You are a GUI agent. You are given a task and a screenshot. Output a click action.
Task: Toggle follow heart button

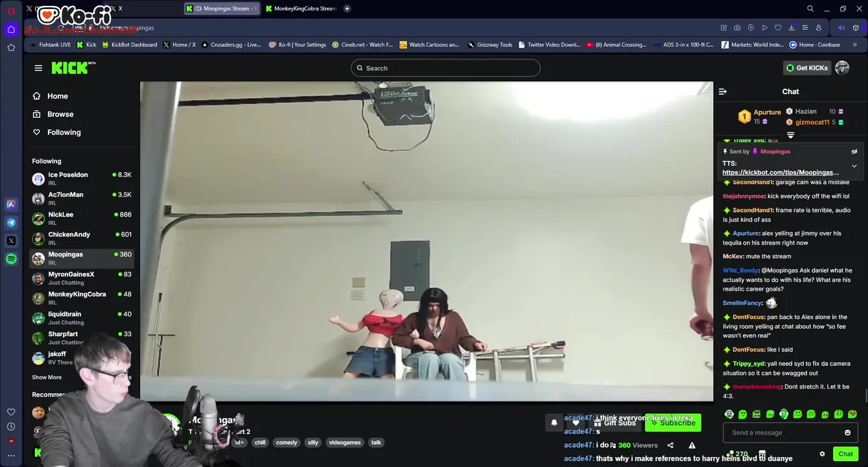click(x=576, y=422)
